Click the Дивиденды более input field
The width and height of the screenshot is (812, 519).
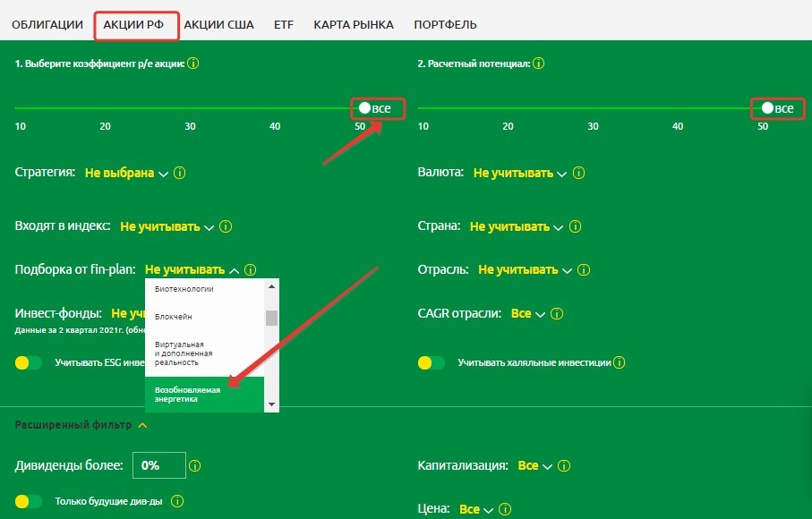[x=158, y=465]
